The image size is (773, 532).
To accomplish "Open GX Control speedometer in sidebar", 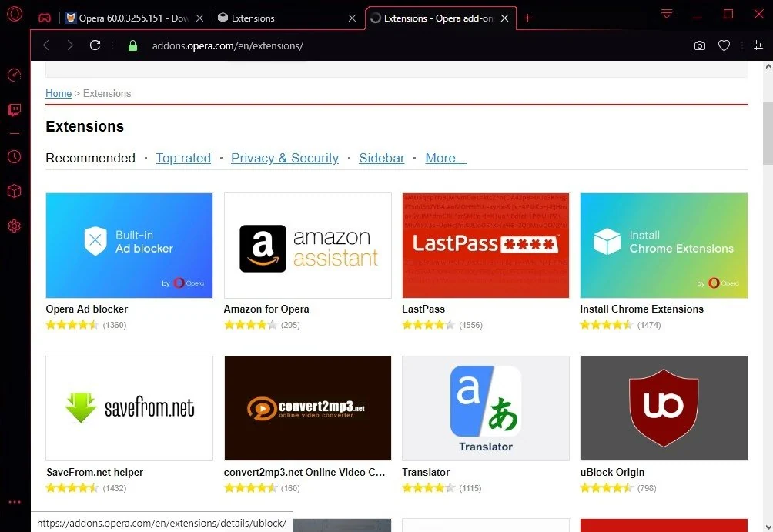I will pos(15,75).
